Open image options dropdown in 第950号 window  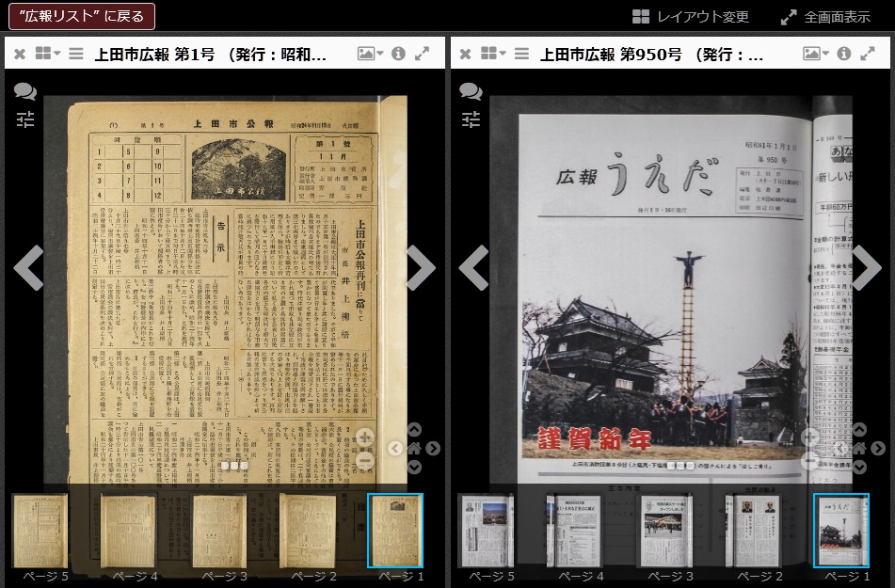pyautogui.click(x=816, y=54)
